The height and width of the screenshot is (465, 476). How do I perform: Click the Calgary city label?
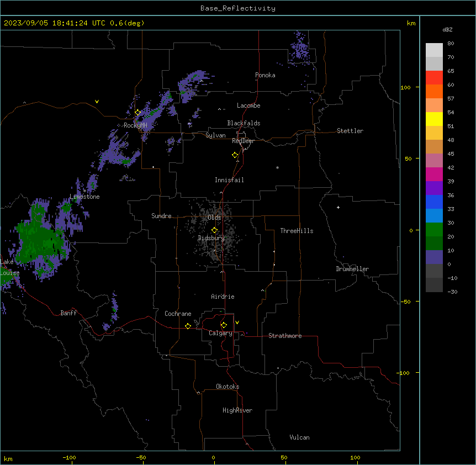click(220, 333)
